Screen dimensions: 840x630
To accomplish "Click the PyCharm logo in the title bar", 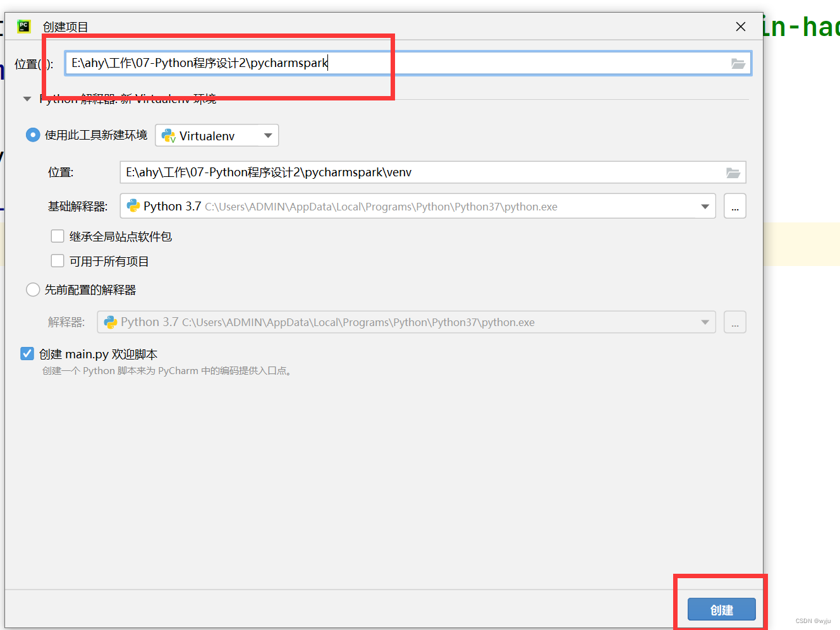I will (x=24, y=27).
